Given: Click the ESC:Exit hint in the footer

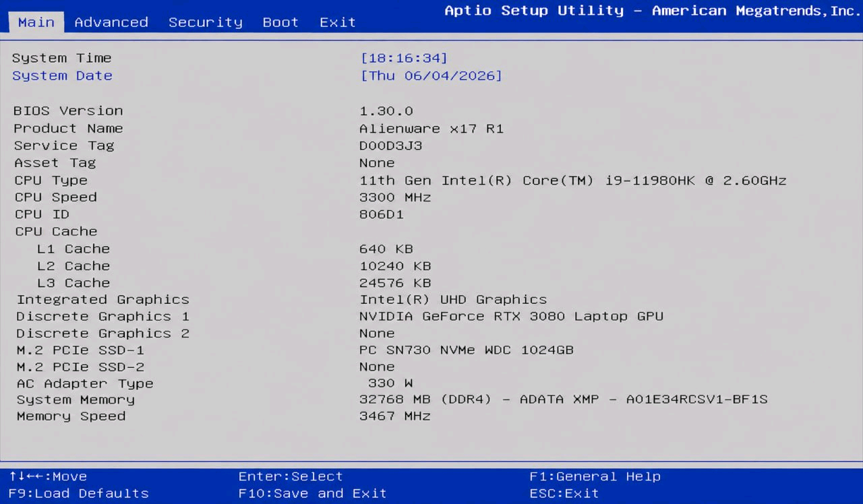Looking at the screenshot, I should [564, 493].
